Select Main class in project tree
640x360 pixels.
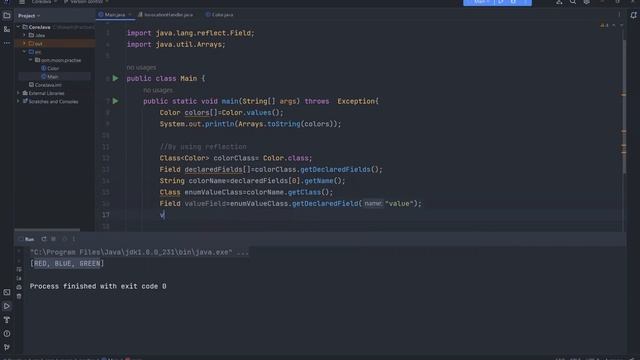[x=50, y=76]
